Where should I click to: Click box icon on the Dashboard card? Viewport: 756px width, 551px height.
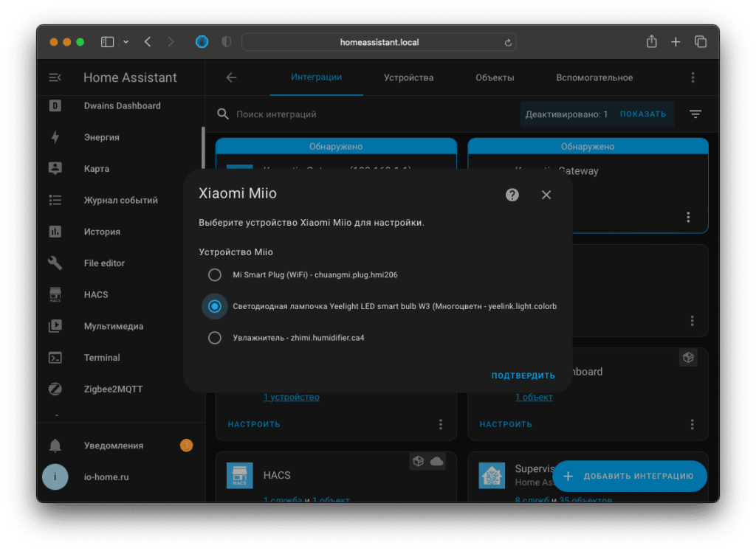688,358
